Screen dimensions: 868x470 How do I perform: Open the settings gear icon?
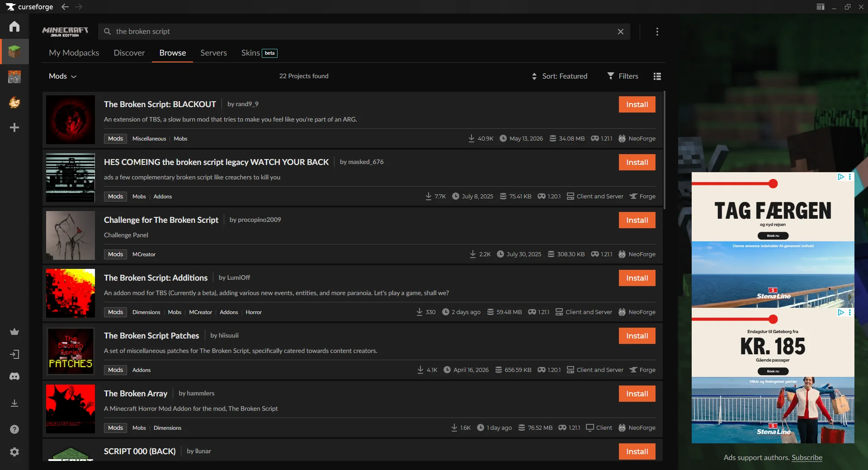point(14,452)
